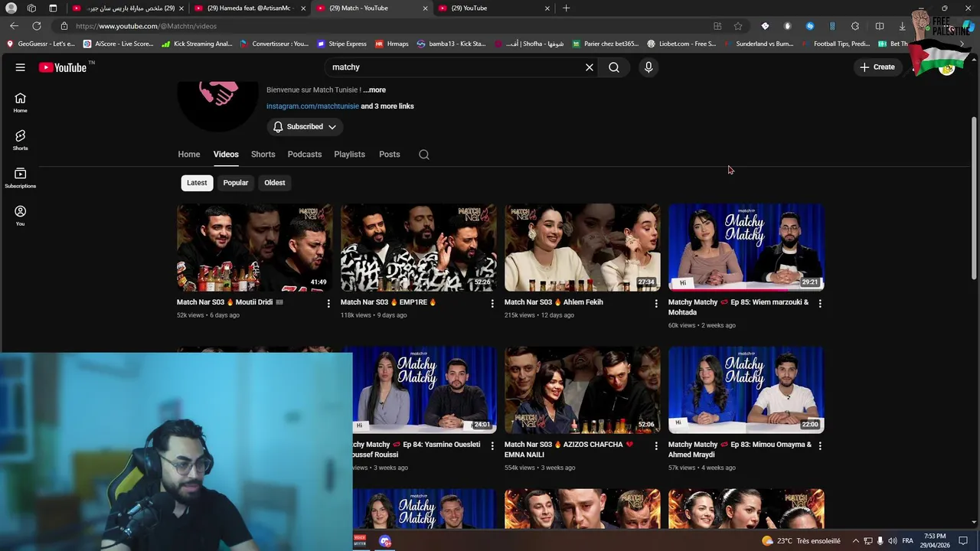Image resolution: width=980 pixels, height=551 pixels.
Task: Open options for Matchy Matchy Ep 83
Action: [820, 446]
